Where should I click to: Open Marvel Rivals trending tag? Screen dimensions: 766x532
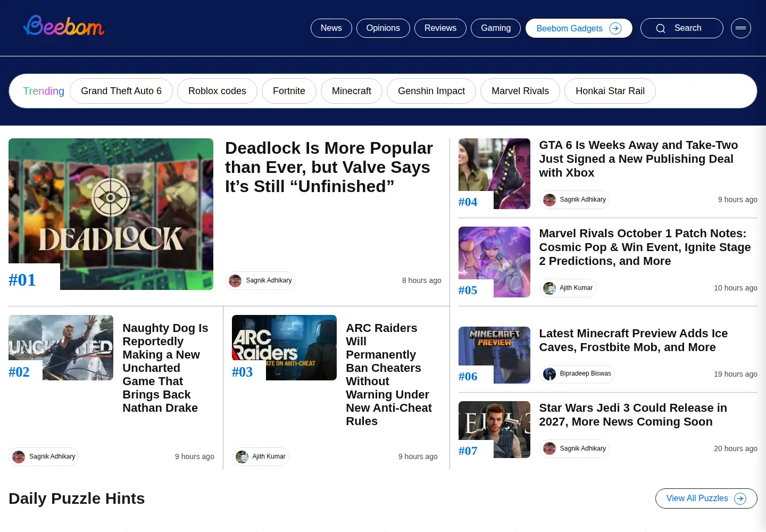[520, 91]
